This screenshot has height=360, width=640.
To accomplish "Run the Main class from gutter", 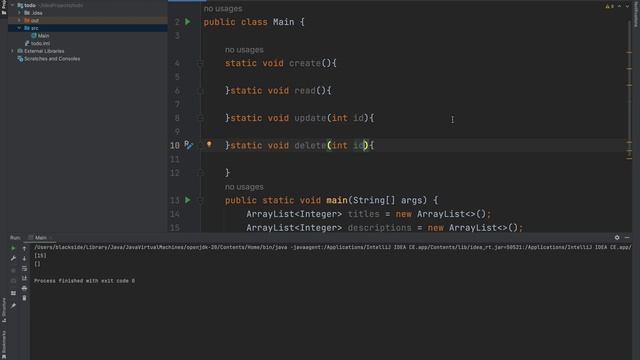I will [188, 22].
